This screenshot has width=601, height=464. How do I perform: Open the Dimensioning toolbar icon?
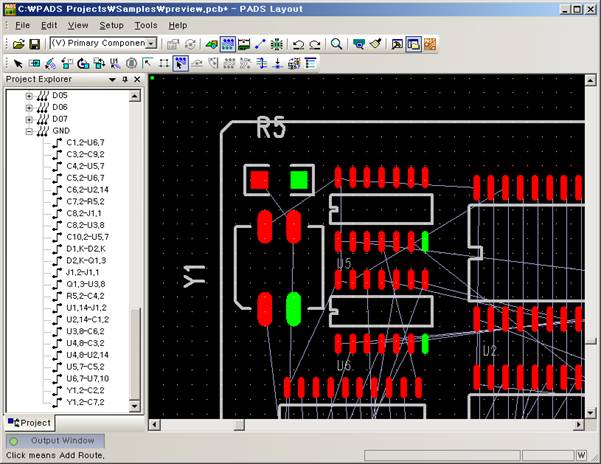coord(244,44)
